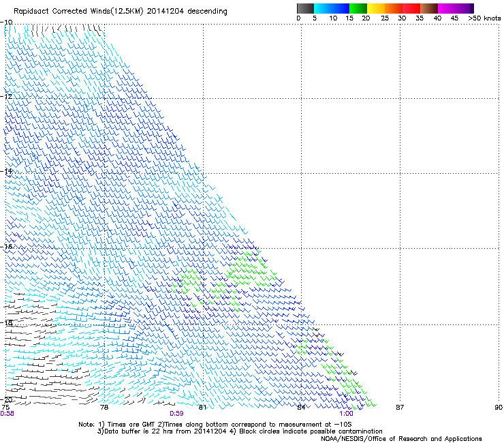Click the latitude label '-14'

click(x=6, y=171)
